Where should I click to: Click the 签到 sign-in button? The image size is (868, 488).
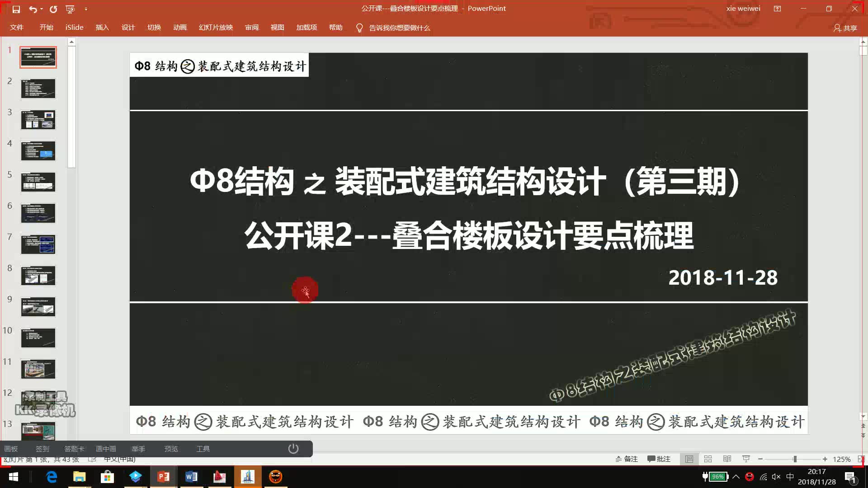point(42,449)
